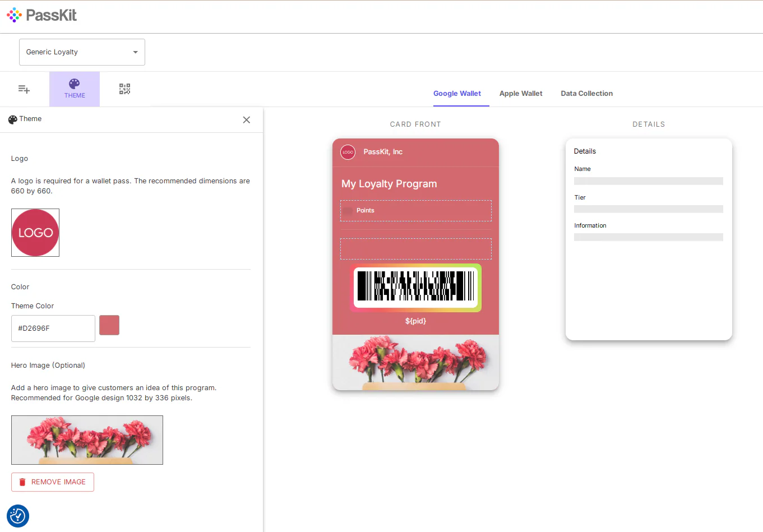This screenshot has width=763, height=532.
Task: Click the barcode on the card preview
Action: coord(416,287)
